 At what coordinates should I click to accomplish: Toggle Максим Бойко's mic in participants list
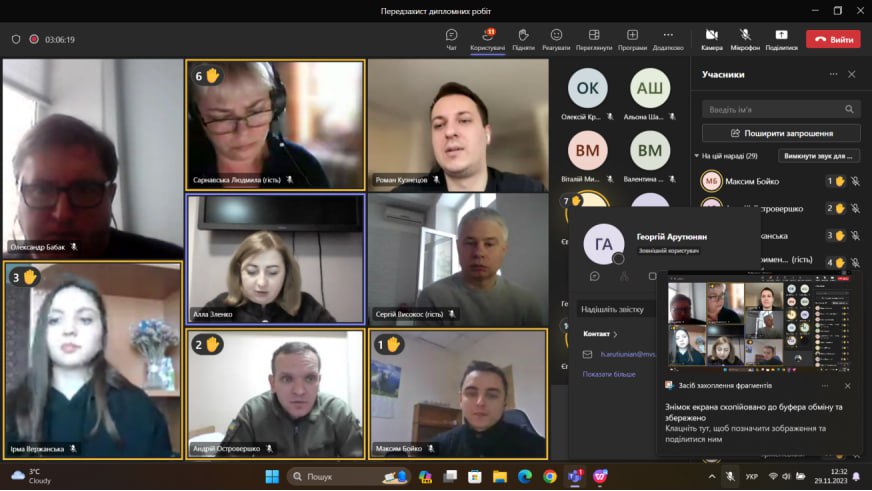click(855, 181)
